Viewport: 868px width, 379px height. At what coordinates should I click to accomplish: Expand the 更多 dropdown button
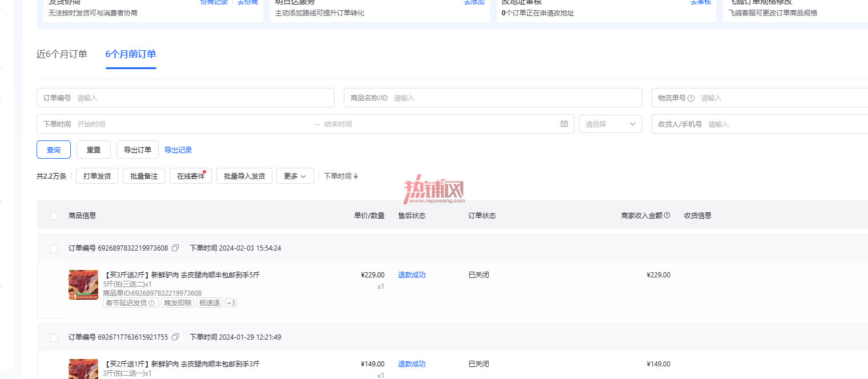(295, 176)
